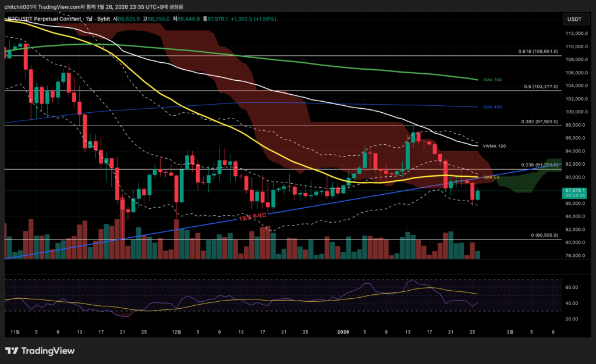Click the 2026 label on the time axis
This screenshot has height=364, width=596.
(343, 332)
